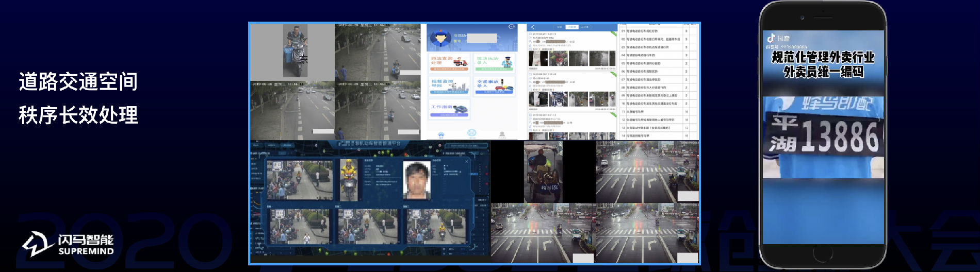Image resolution: width=980 pixels, height=272 pixels.
Task: Open the 工作指南 tile
Action: [449, 109]
